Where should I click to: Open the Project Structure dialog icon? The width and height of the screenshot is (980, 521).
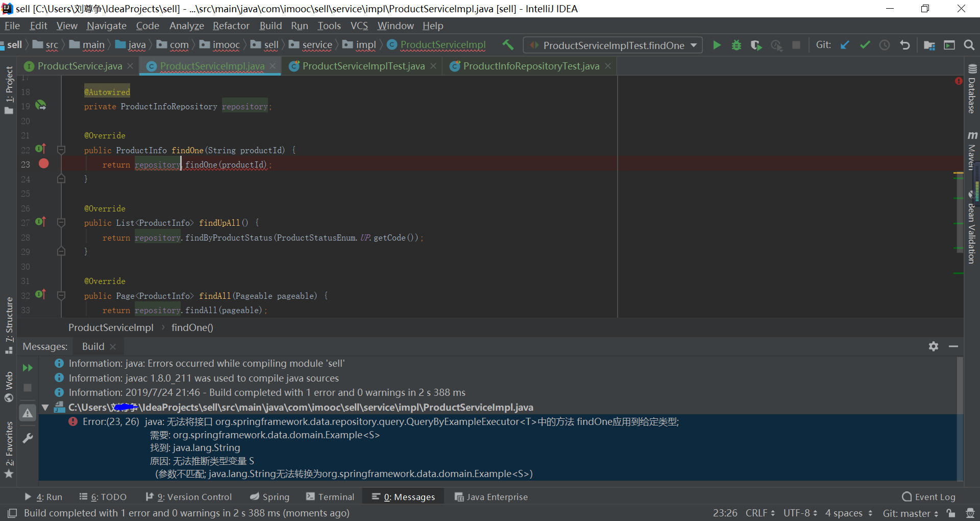[929, 45]
